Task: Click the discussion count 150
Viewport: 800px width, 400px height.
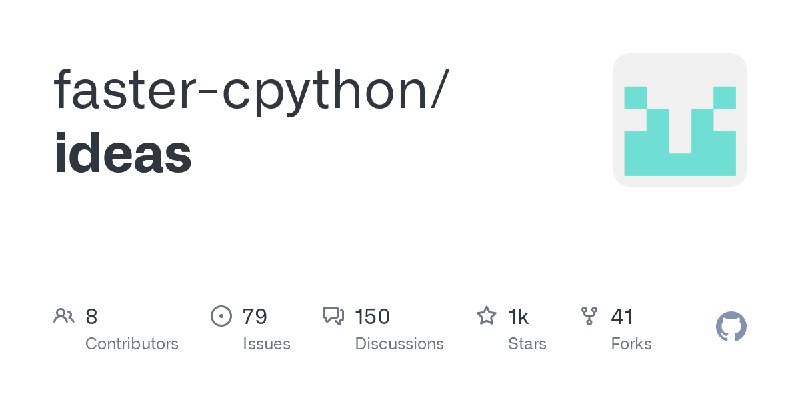Action: (372, 317)
